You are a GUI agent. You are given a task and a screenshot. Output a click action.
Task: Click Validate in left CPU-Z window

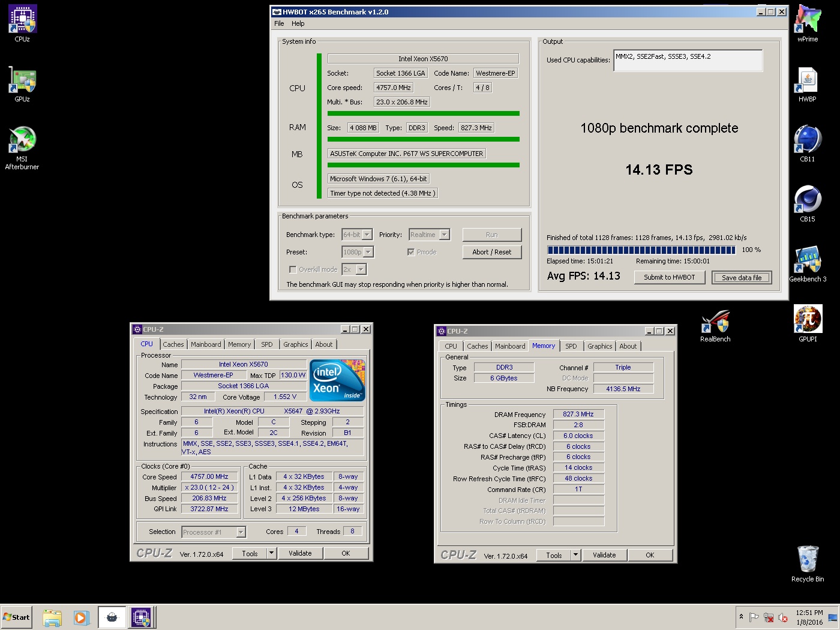(x=300, y=553)
